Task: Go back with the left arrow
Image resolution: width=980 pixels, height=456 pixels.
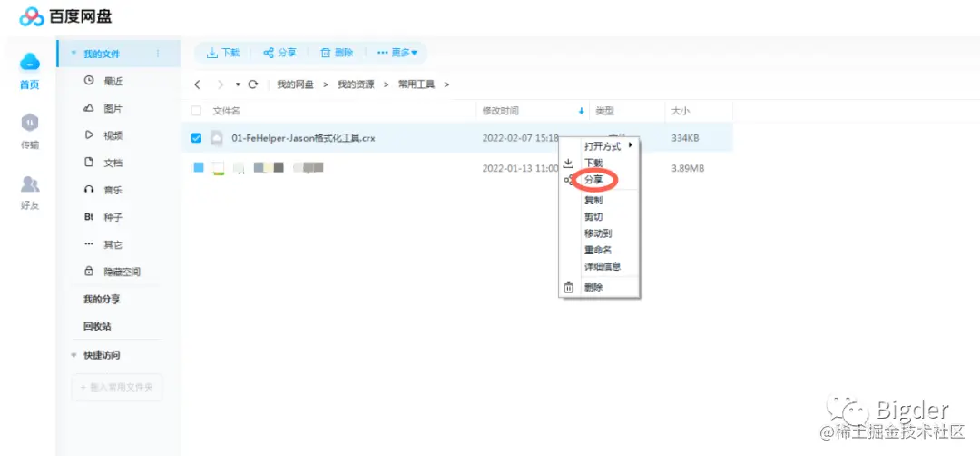Action: pyautogui.click(x=198, y=84)
